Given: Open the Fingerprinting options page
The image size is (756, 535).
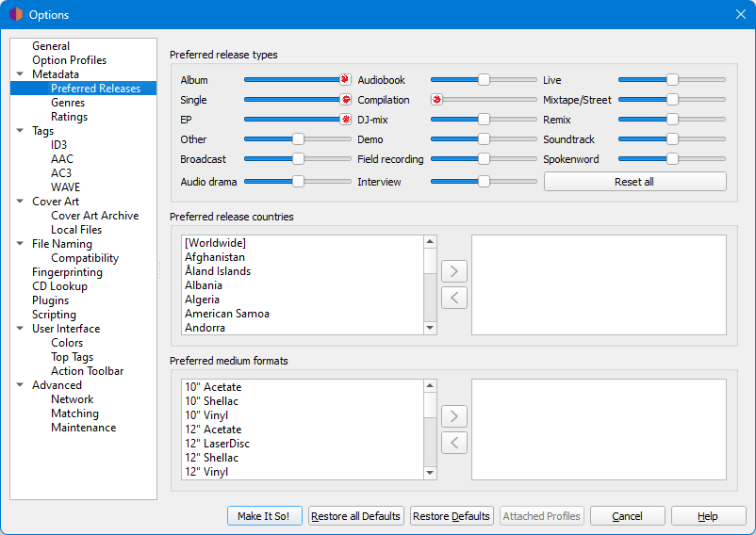Looking at the screenshot, I should pos(67,272).
